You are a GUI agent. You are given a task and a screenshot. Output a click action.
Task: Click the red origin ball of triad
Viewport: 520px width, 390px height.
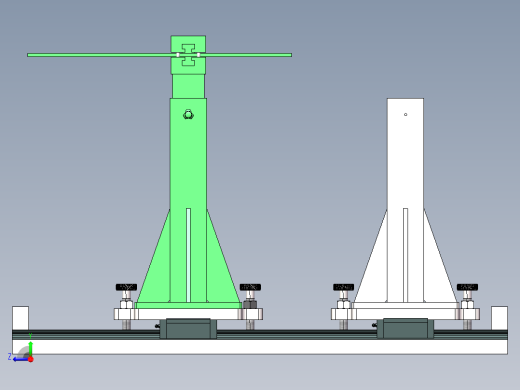[31, 359]
